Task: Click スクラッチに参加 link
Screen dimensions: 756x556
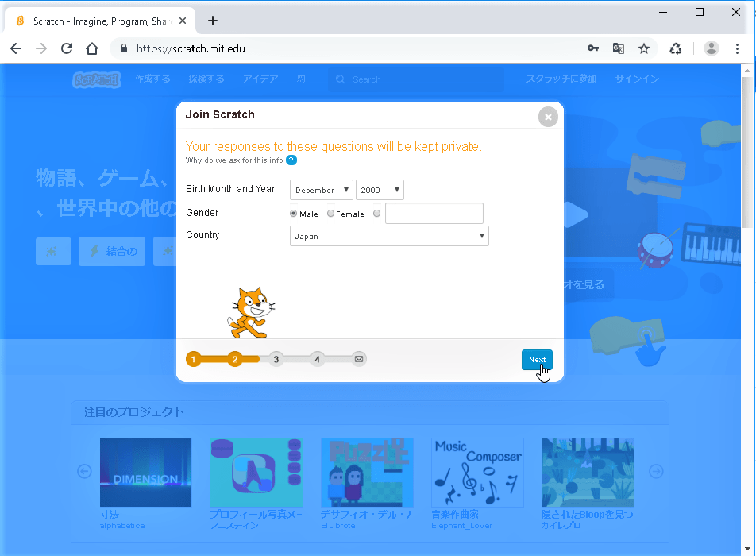Action: point(561,79)
